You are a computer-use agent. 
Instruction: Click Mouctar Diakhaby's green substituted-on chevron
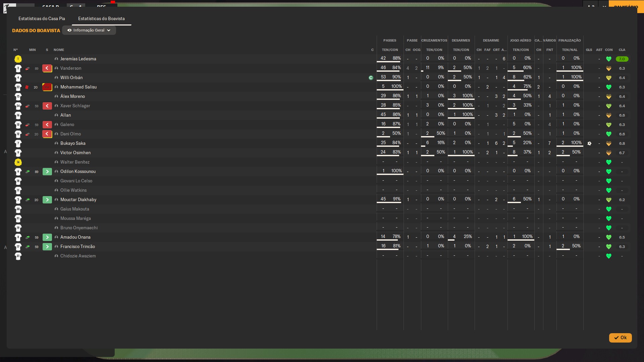[47, 200]
